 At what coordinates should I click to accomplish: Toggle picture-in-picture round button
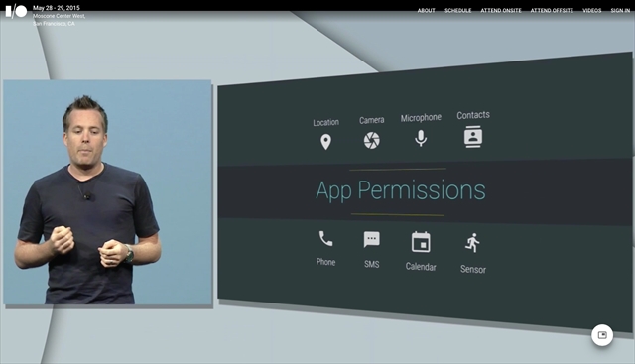[602, 335]
